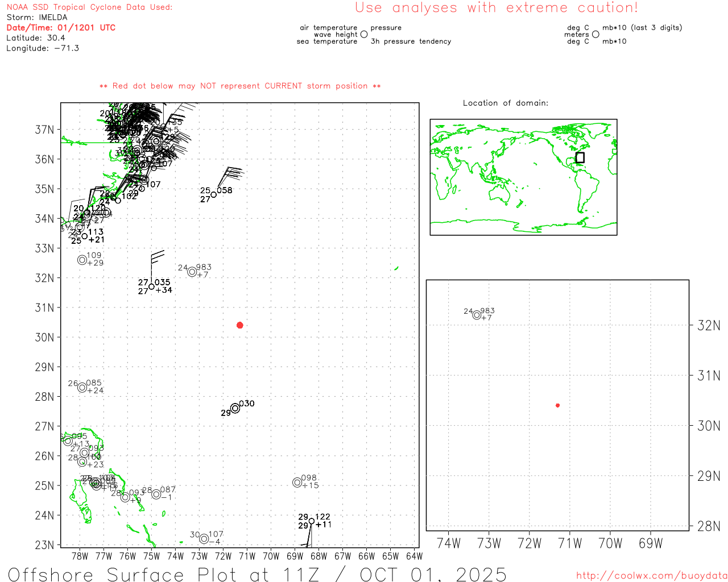
Task: Click the Longitude: -71.3 value
Action: coord(43,48)
